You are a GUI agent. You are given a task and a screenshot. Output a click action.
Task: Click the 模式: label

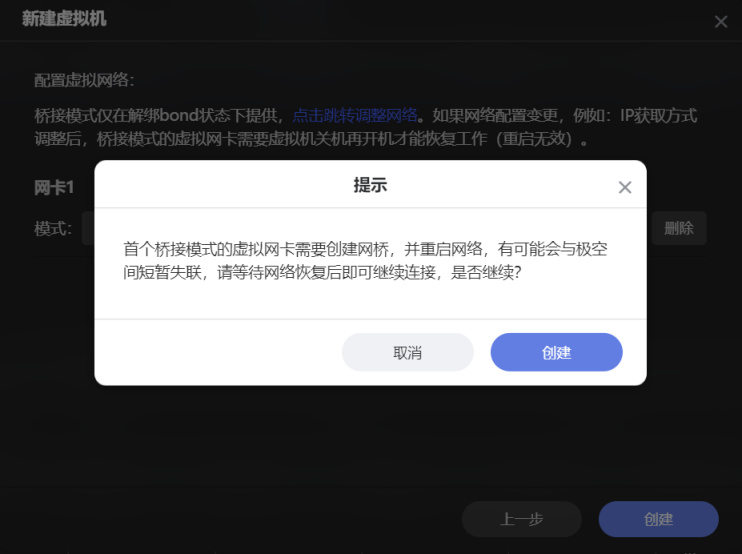pos(53,229)
